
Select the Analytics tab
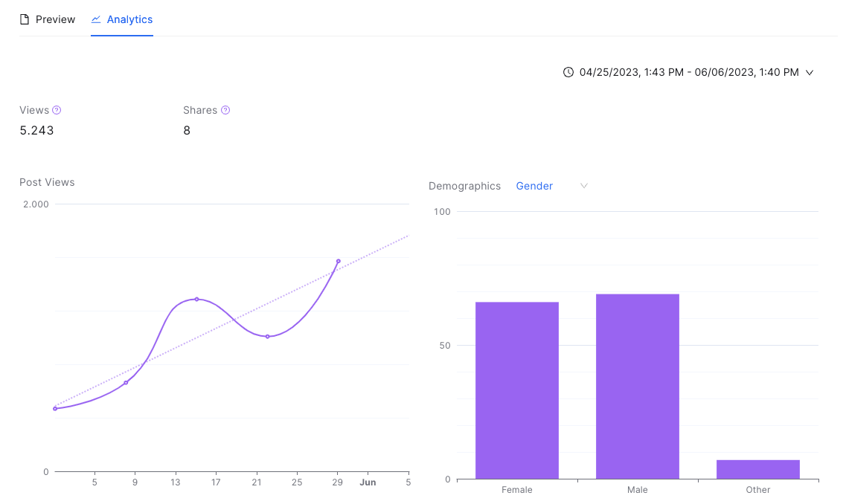click(x=122, y=19)
